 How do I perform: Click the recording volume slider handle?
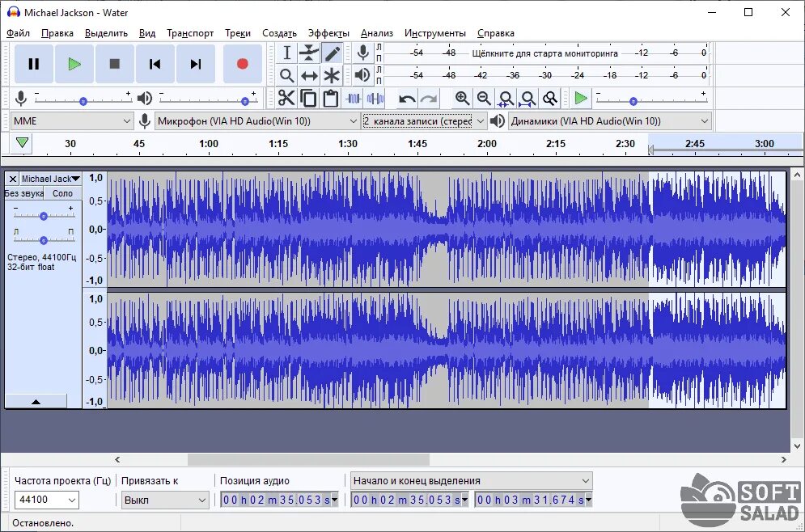pos(83,101)
